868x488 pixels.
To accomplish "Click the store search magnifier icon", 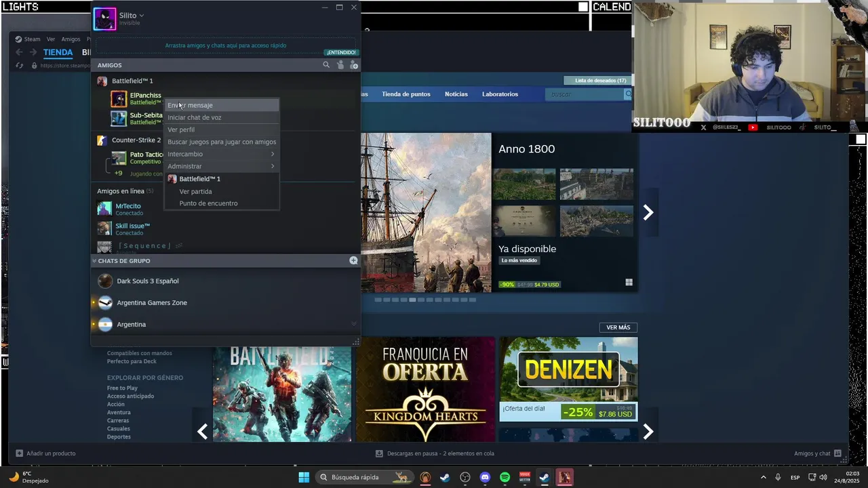I will (628, 94).
